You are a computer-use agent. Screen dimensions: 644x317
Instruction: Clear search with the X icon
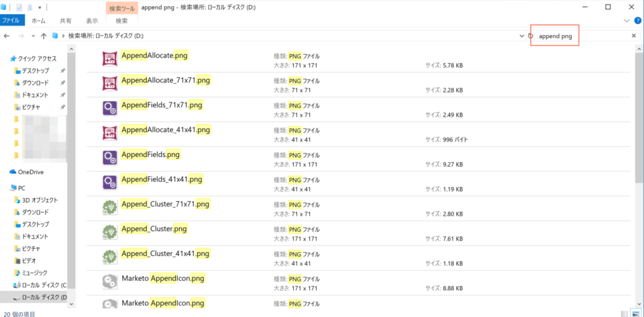[633, 36]
